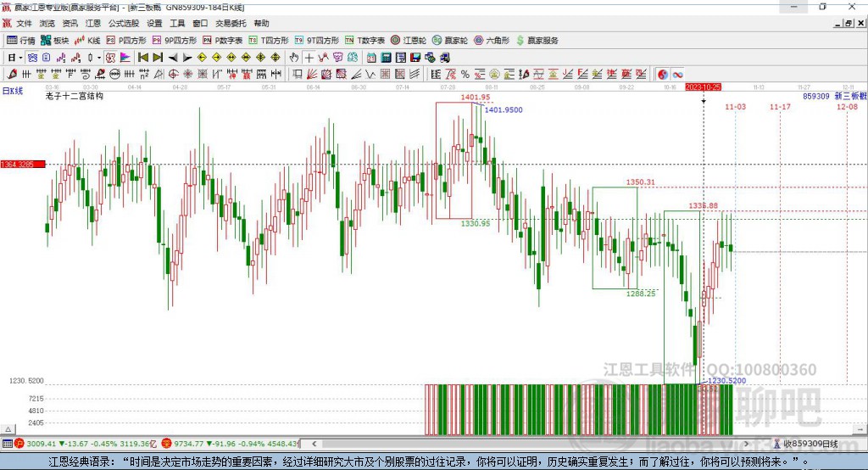This screenshot has width=868, height=470.
Task: Open the 江恩 menu
Action: point(93,23)
